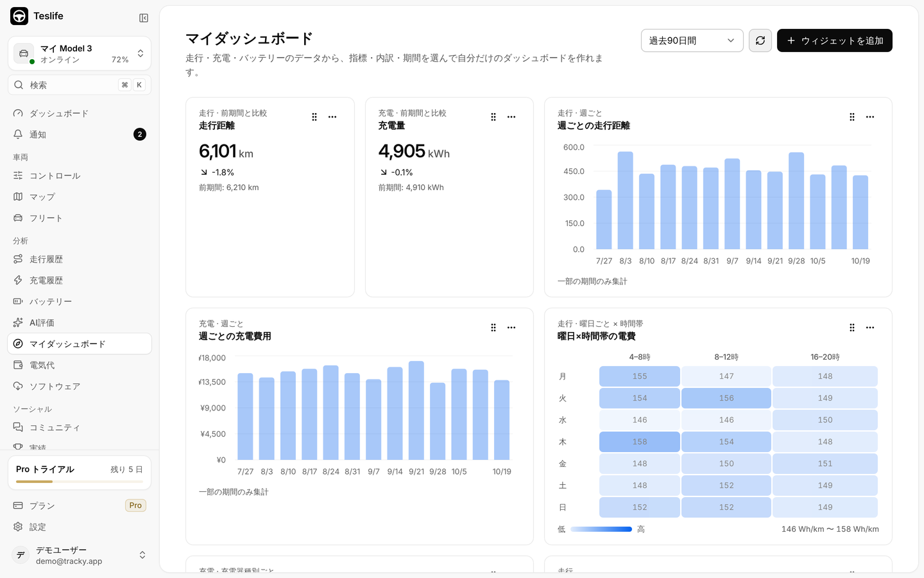Refresh the dashboard data
924x578 pixels.
coord(760,40)
